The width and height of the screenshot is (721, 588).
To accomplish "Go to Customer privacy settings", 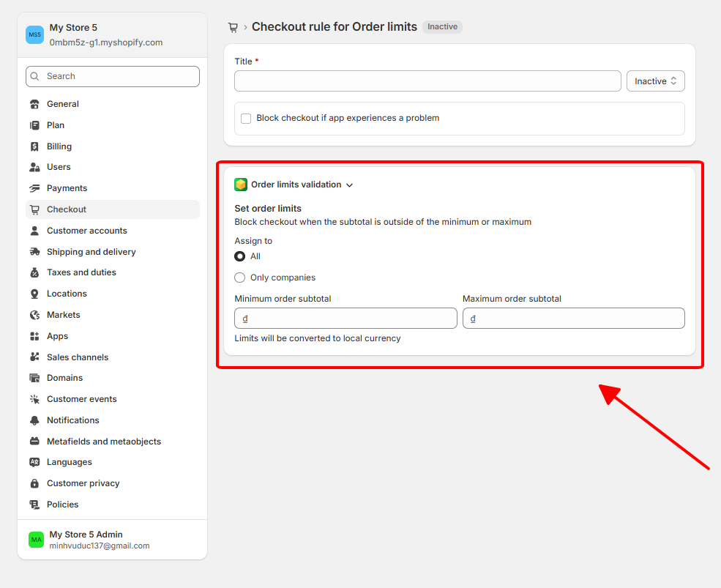I will click(113, 483).
